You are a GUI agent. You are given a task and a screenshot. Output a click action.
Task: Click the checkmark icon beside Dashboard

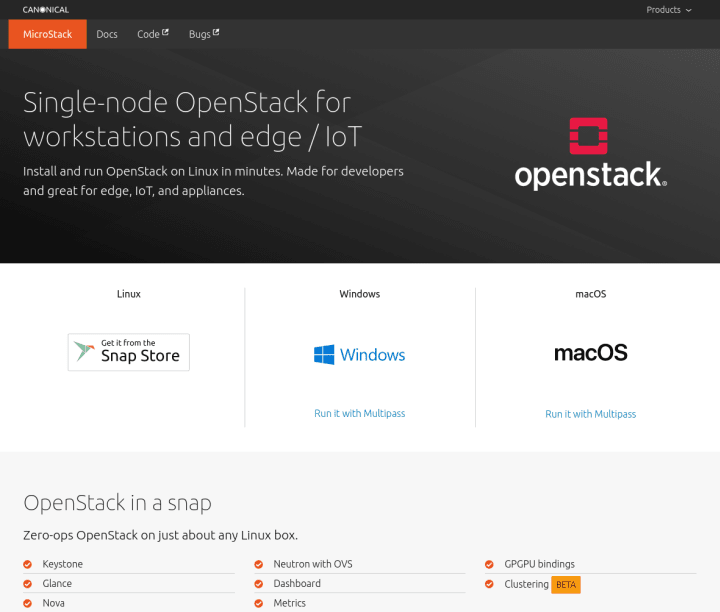(259, 584)
